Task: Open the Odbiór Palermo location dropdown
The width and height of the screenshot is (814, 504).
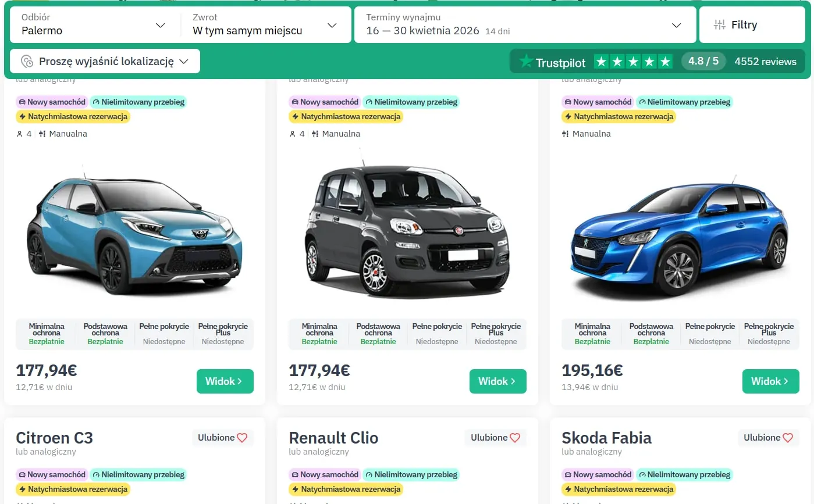Action: (x=161, y=25)
